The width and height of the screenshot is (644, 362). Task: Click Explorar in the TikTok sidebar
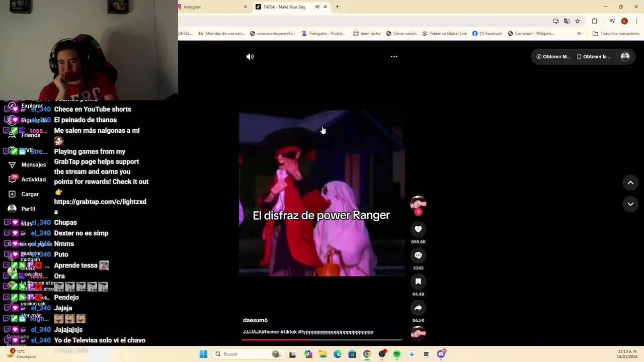pyautogui.click(x=26, y=106)
